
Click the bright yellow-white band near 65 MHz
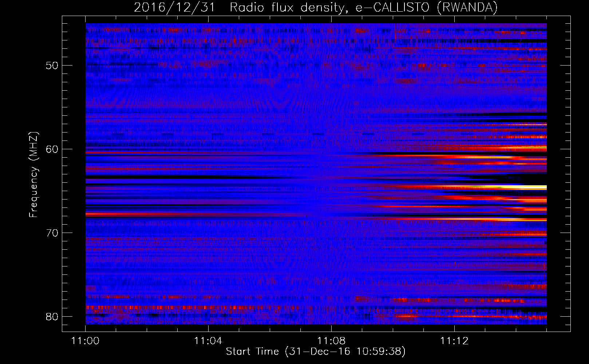click(510, 187)
